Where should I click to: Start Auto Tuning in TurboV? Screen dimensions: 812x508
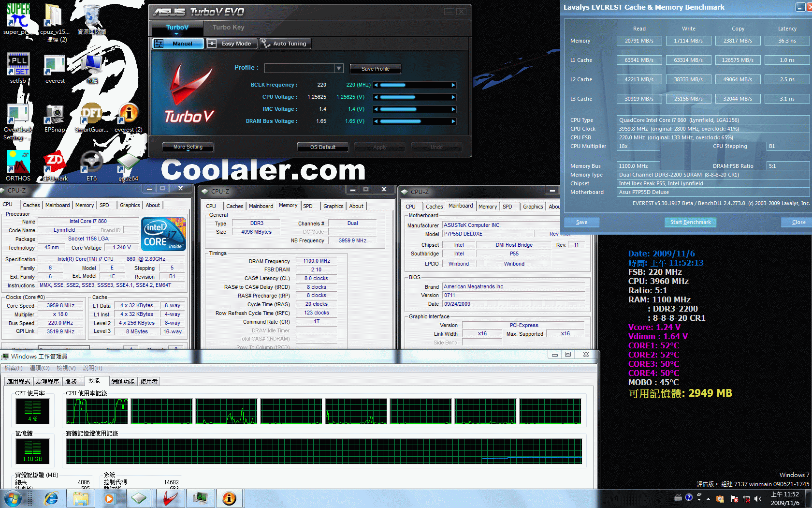coord(285,44)
